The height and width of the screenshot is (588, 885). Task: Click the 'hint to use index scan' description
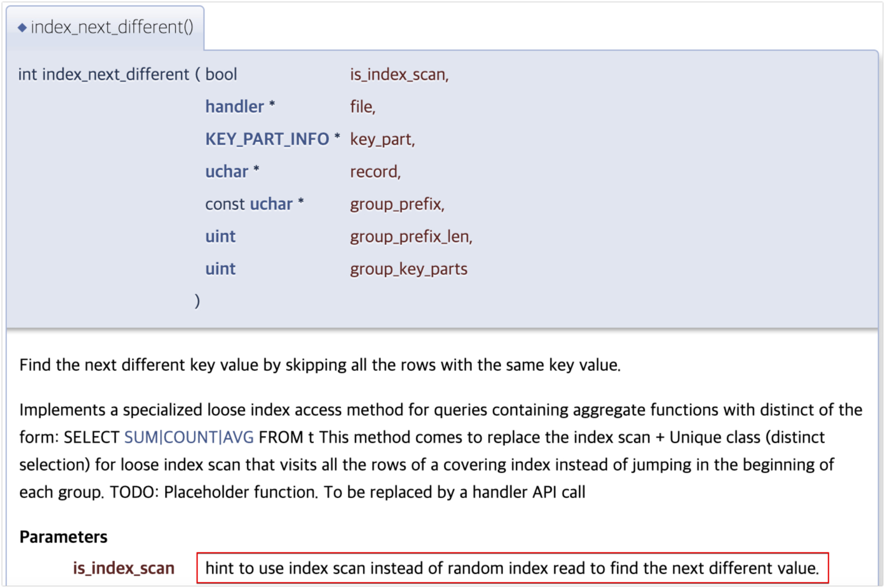tap(512, 568)
